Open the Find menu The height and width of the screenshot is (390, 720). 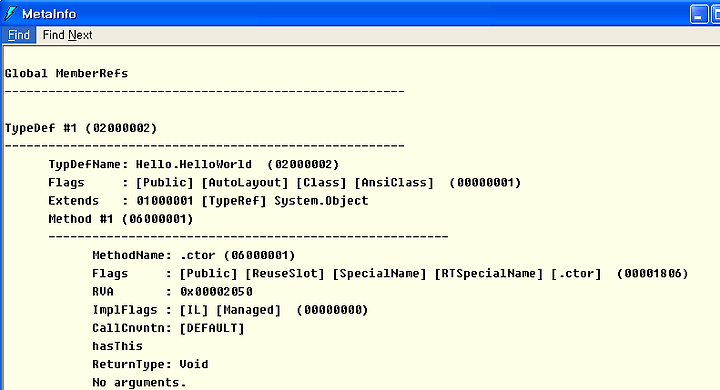tap(18, 35)
